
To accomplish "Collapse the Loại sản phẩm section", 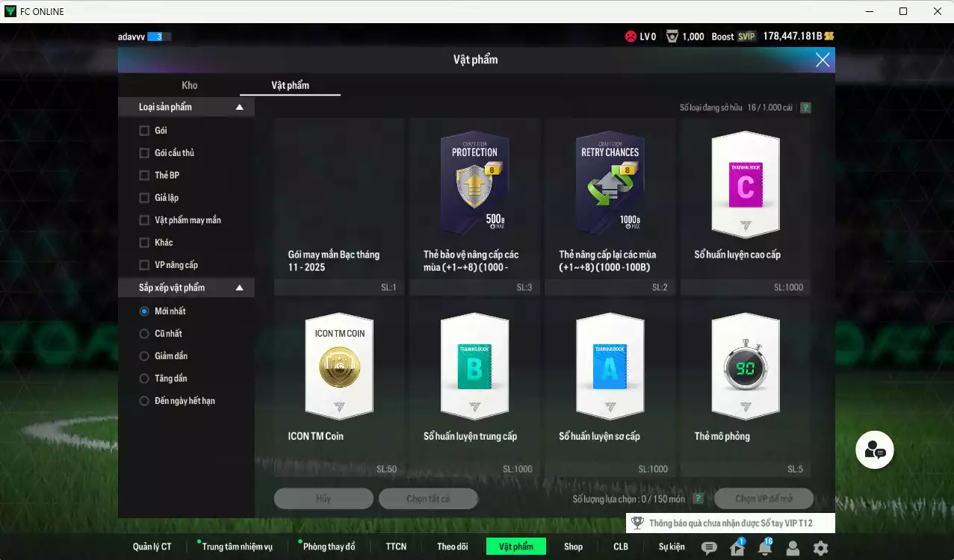I will [x=240, y=108].
